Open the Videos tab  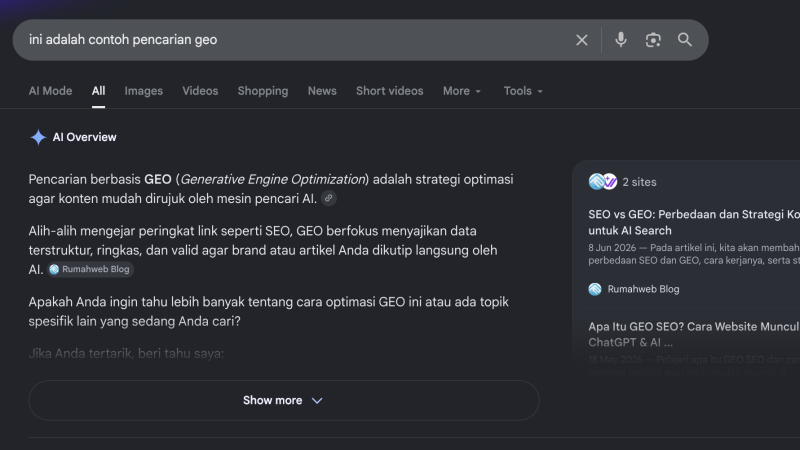200,91
